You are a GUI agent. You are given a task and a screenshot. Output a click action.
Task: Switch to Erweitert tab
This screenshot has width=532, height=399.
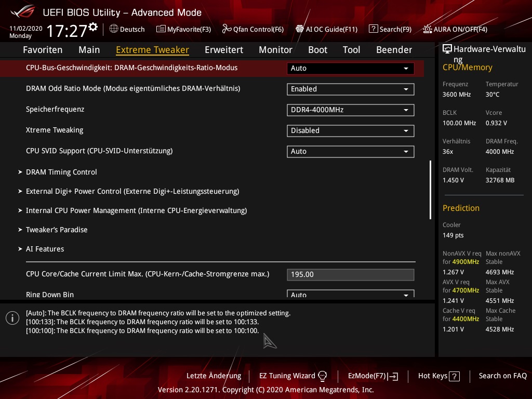point(224,50)
